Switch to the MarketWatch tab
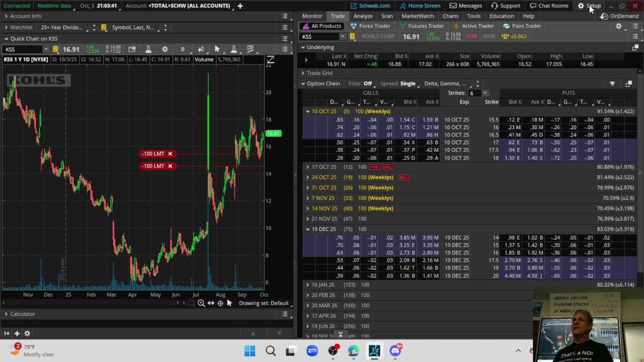Image resolution: width=644 pixels, height=362 pixels. click(x=418, y=16)
